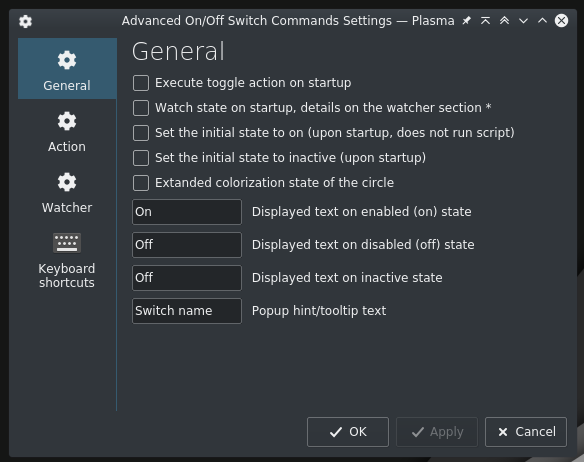Check Watch state on startup option
The image size is (584, 462).
tap(141, 108)
